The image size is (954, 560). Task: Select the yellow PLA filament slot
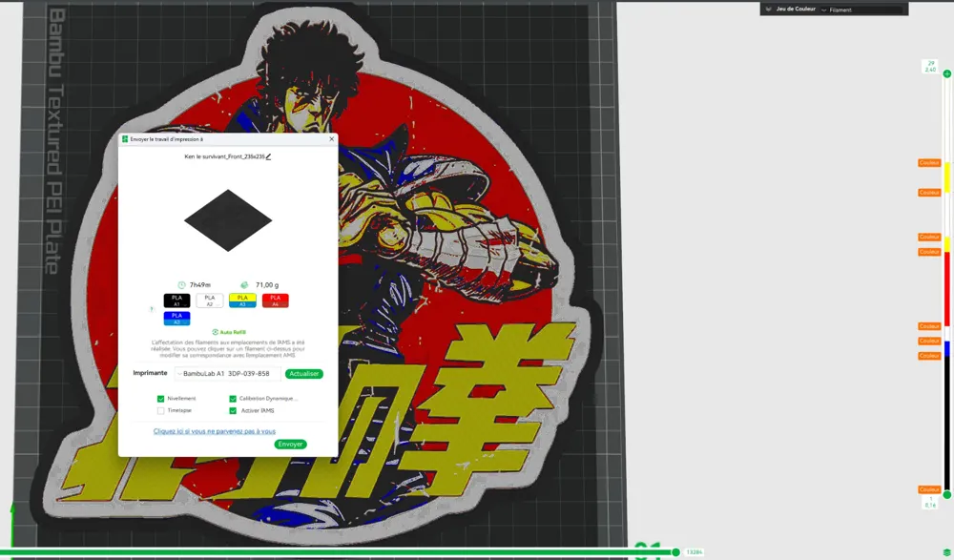point(242,301)
